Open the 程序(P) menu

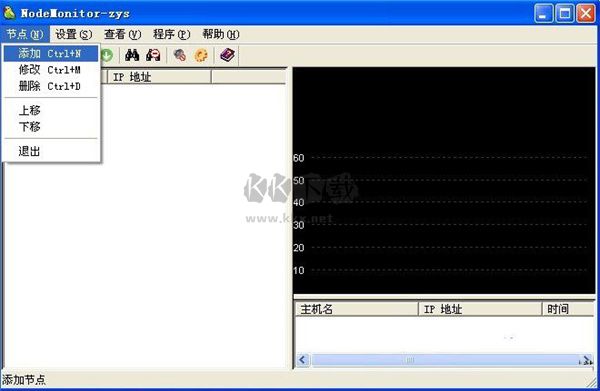click(x=171, y=34)
